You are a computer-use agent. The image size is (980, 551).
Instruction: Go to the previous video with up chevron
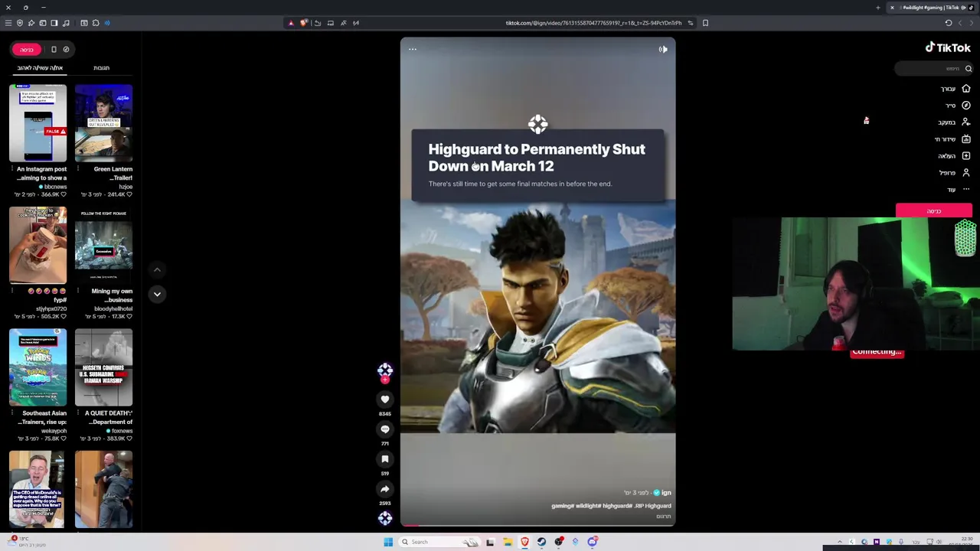(157, 269)
